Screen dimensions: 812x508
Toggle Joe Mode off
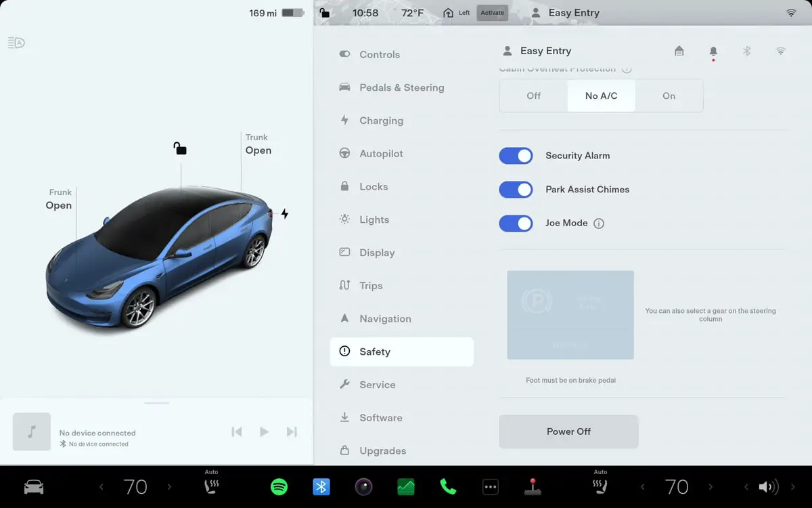click(x=516, y=223)
